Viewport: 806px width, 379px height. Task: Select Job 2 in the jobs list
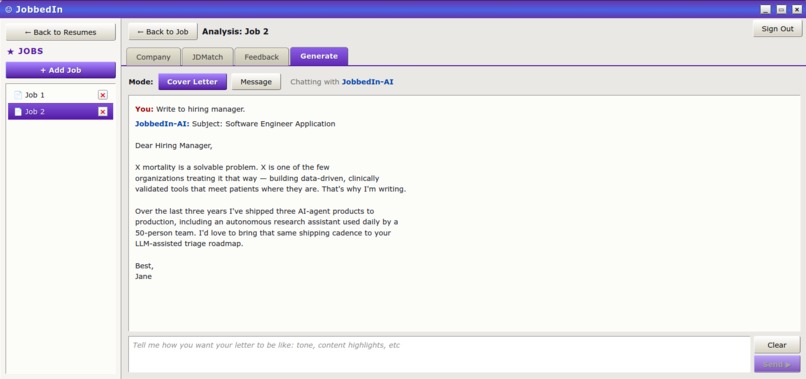(x=61, y=112)
